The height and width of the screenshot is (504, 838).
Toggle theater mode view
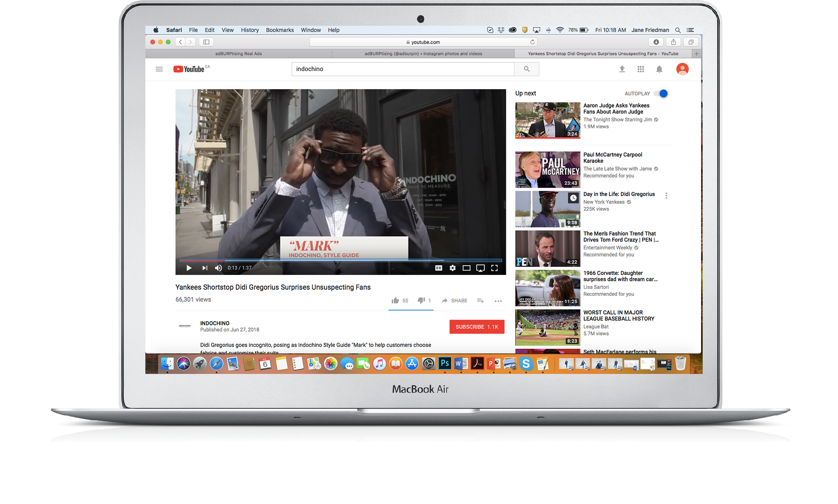pos(466,268)
